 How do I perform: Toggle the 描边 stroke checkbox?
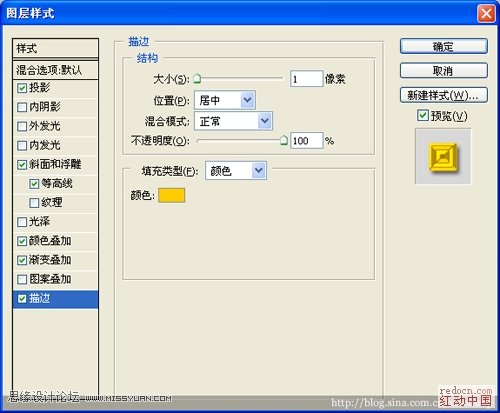(x=22, y=299)
